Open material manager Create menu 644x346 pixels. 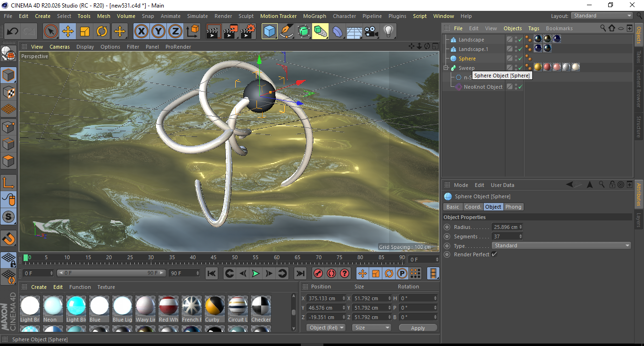point(39,287)
